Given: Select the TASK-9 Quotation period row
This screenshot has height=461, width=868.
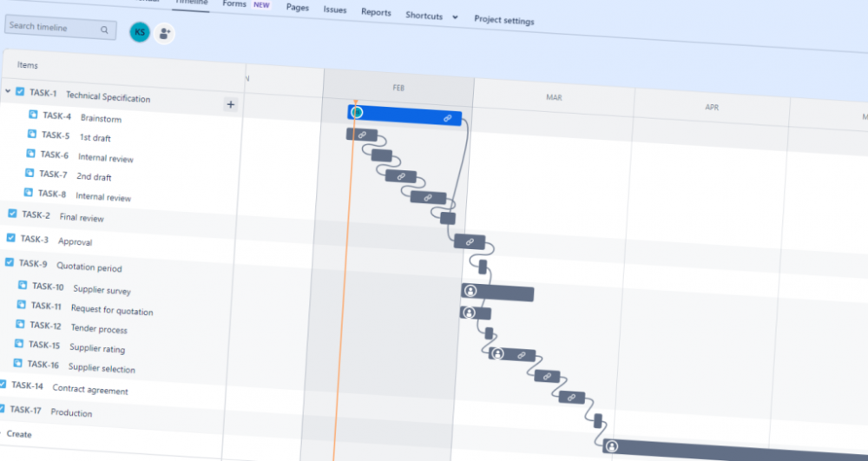Looking at the screenshot, I should click(x=89, y=267).
